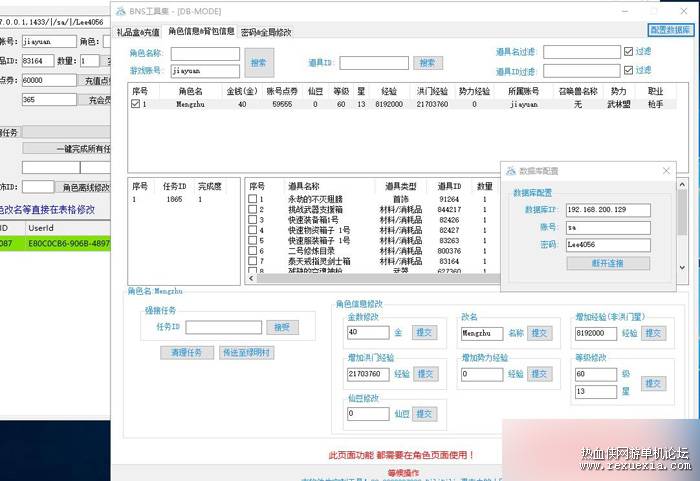Click the 星 field under 等级修改
Screen dimensions: 700x481
(x=596, y=392)
